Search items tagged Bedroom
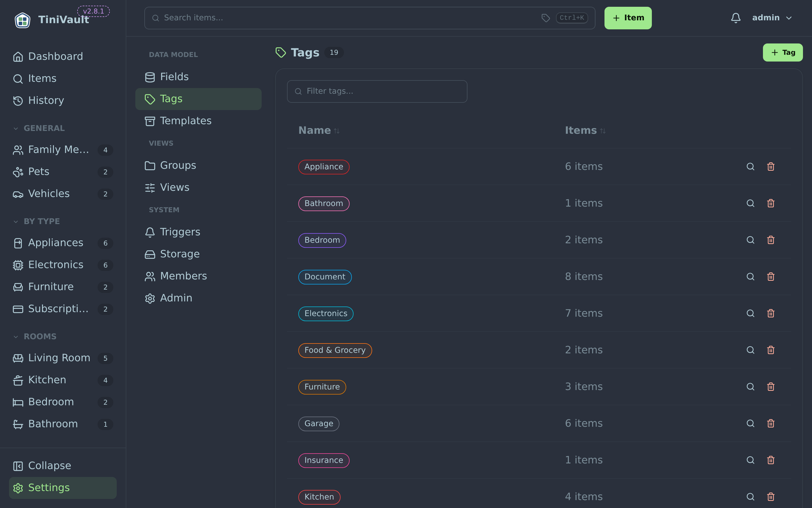812x508 pixels. [x=750, y=240]
